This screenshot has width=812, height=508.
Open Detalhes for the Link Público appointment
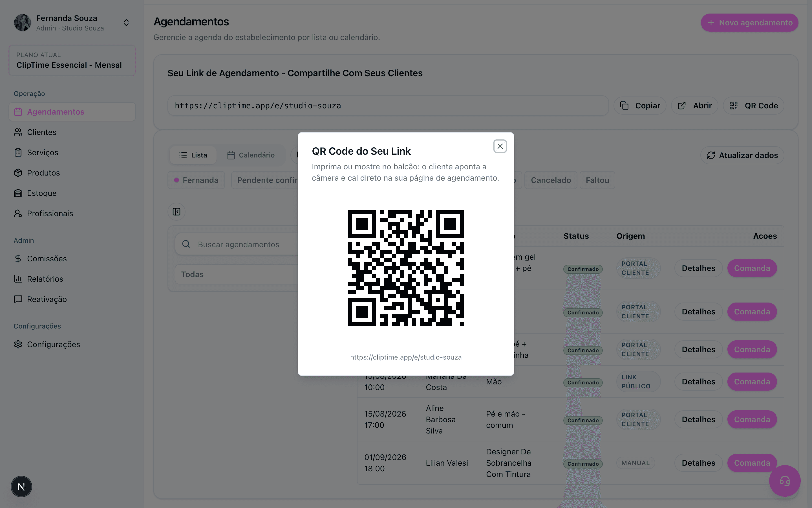698,382
